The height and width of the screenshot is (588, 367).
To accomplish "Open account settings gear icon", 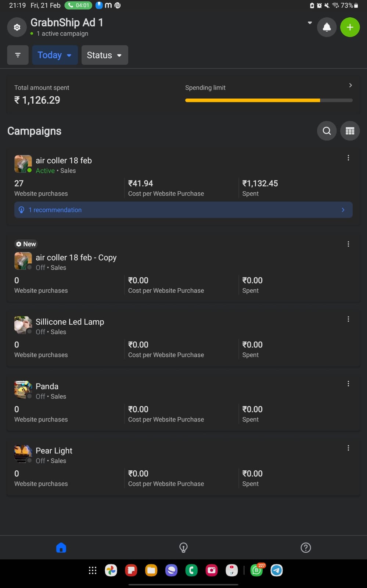I will point(17,27).
